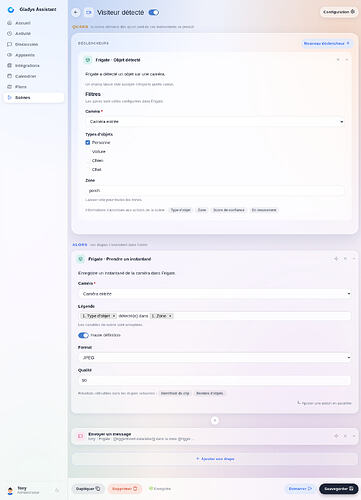The image size is (361, 500).
Task: Click the Qualité input field
Action: tap(215, 380)
